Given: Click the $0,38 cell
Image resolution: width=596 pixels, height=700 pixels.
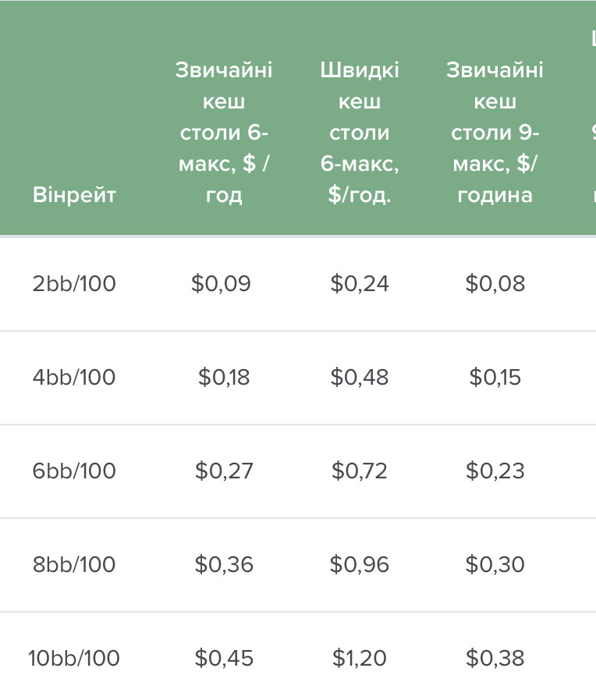Looking at the screenshot, I should [x=495, y=658].
